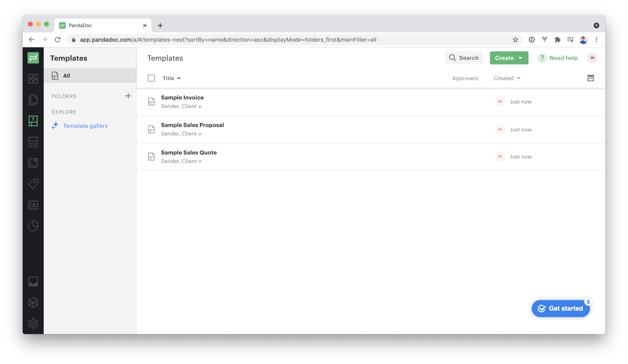628x364 pixels.
Task: Toggle column display mode icon
Action: pos(590,78)
